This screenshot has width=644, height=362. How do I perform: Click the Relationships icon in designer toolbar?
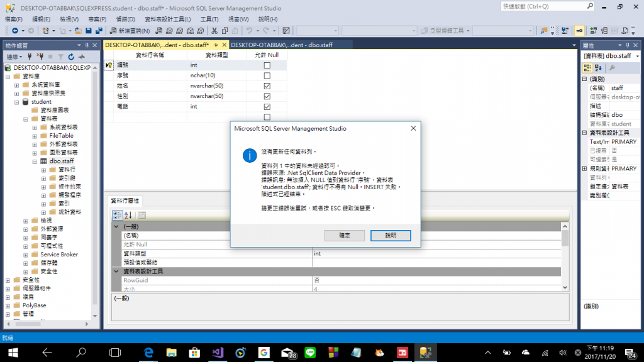pyautogui.click(x=594, y=31)
